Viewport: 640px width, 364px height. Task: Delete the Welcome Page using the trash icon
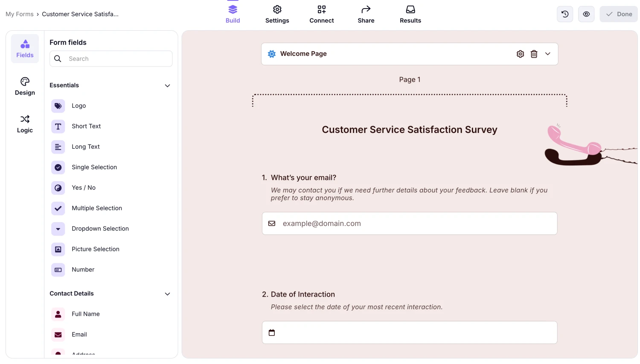pos(534,54)
